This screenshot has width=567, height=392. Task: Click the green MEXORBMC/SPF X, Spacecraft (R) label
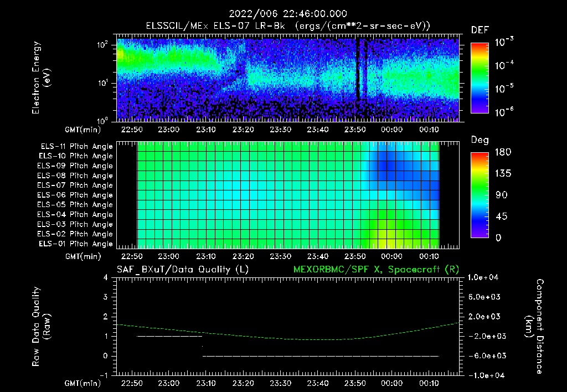point(376,270)
